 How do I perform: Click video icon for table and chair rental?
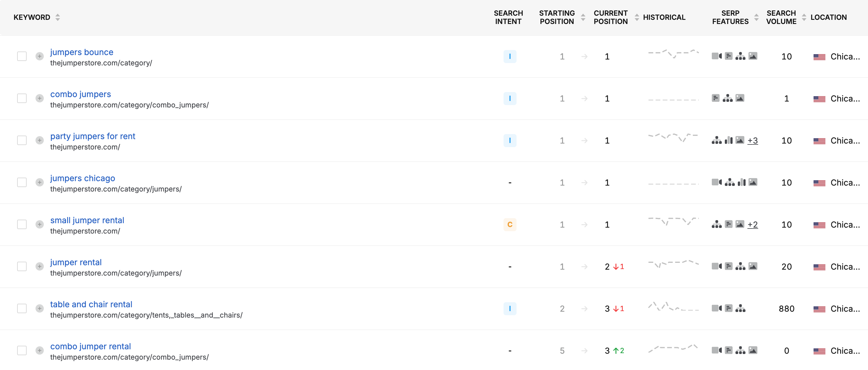click(x=717, y=308)
